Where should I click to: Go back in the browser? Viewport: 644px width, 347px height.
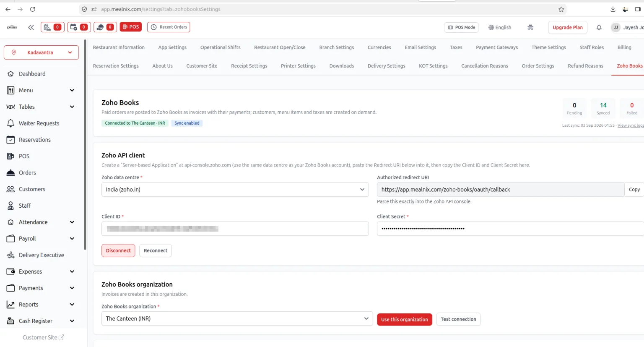[x=8, y=9]
